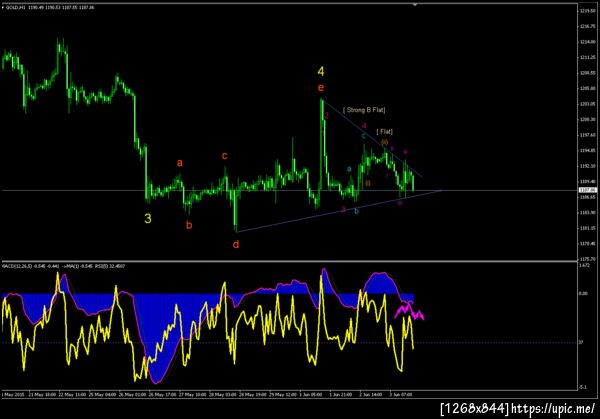This screenshot has height=419, width=600.
Task: Click the 1200.30 price axis label
Action: [x=588, y=119]
